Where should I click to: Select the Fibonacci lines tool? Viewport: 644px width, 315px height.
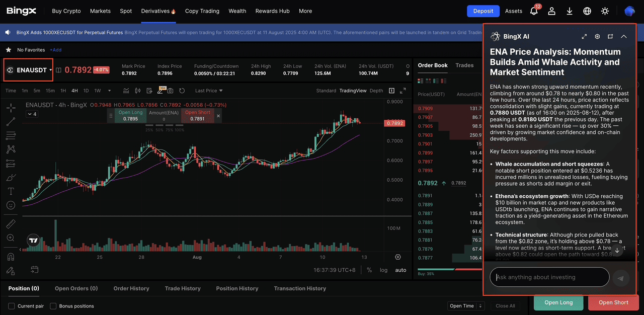click(11, 135)
